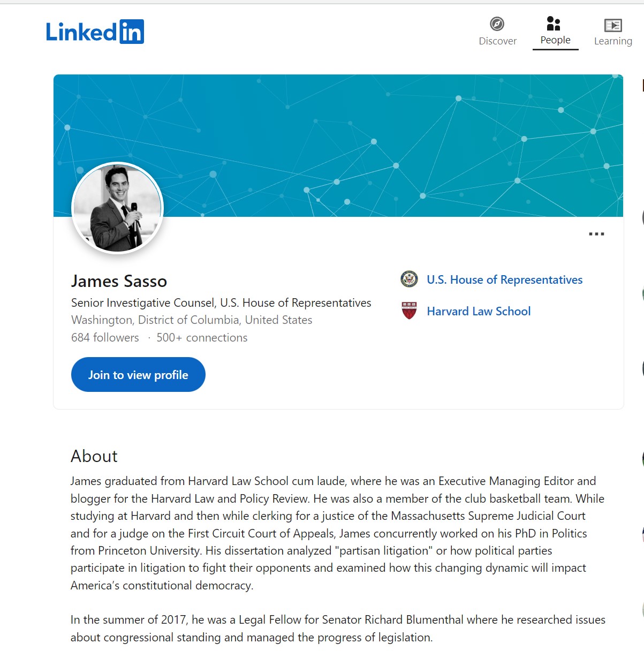Open the U.S. House of Representatives link
The width and height of the screenshot is (644, 651).
click(x=504, y=279)
